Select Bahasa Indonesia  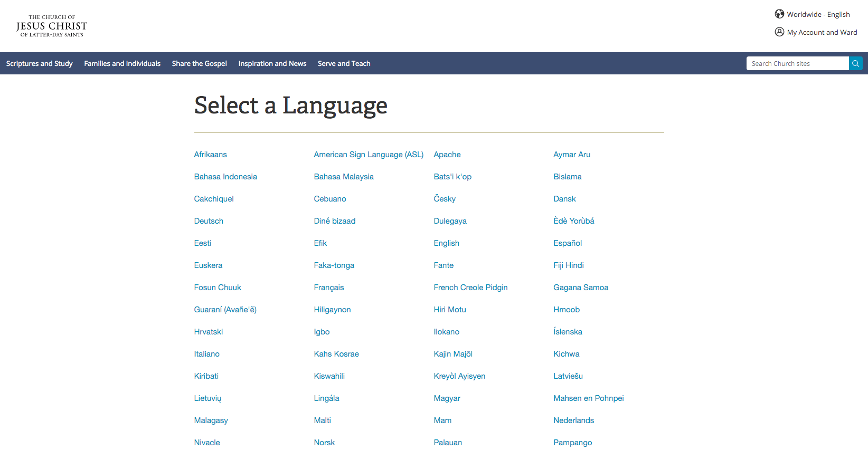coord(225,177)
